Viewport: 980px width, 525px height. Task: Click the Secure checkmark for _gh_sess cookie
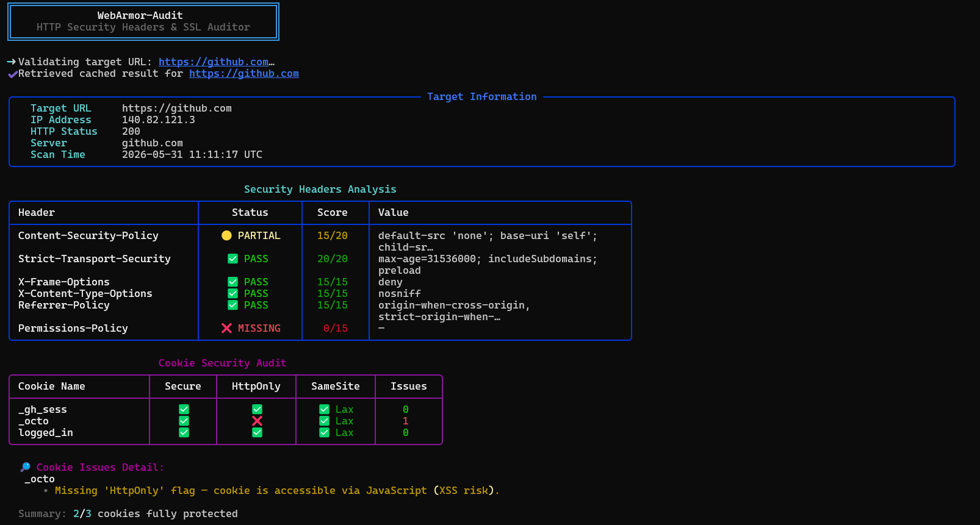184,409
